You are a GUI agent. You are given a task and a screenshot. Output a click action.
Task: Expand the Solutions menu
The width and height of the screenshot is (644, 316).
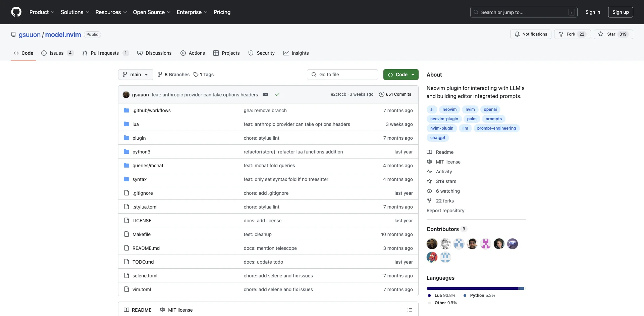75,12
